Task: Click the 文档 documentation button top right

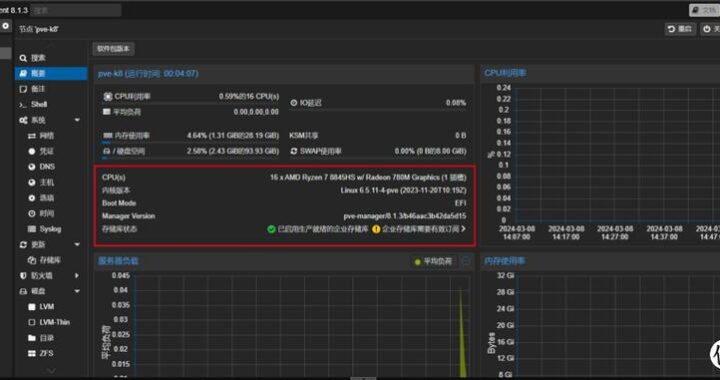Action: [704, 10]
